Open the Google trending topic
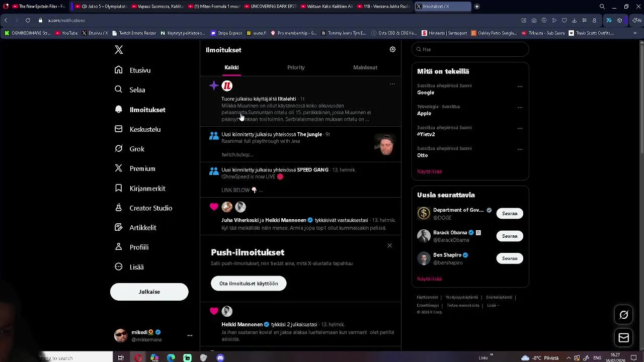 pos(426,93)
